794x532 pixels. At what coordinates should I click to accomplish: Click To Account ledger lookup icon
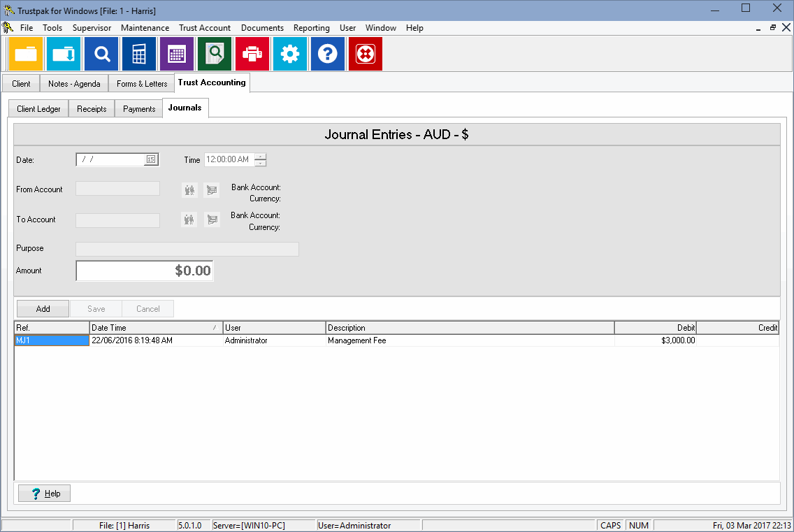212,220
